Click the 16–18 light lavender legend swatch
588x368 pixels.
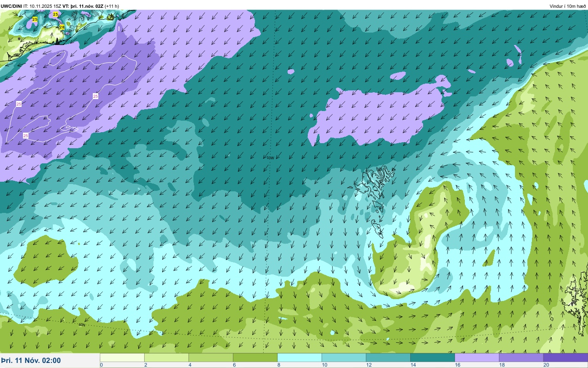point(477,357)
